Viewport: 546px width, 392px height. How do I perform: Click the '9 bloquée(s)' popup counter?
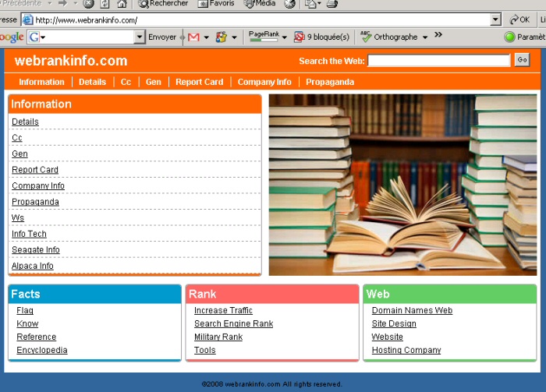(x=328, y=37)
